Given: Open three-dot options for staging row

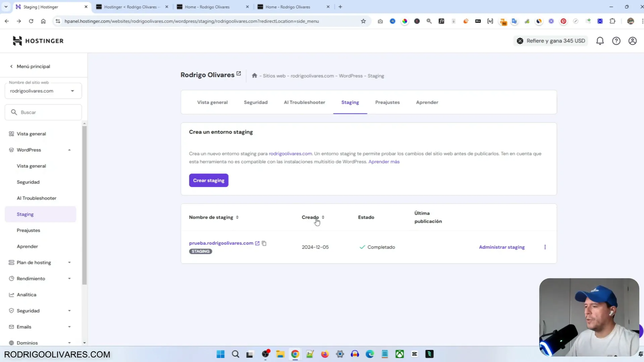Looking at the screenshot, I should pos(545,247).
